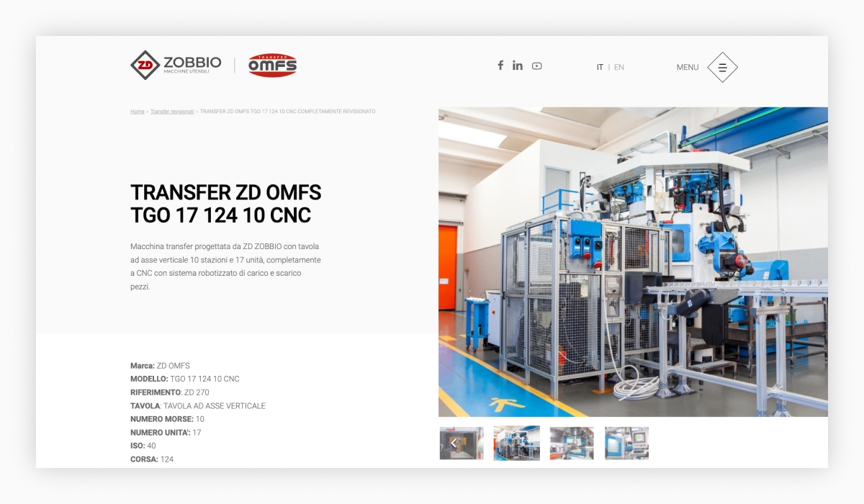Click the MENU label
This screenshot has height=504, width=864.
[x=688, y=67]
